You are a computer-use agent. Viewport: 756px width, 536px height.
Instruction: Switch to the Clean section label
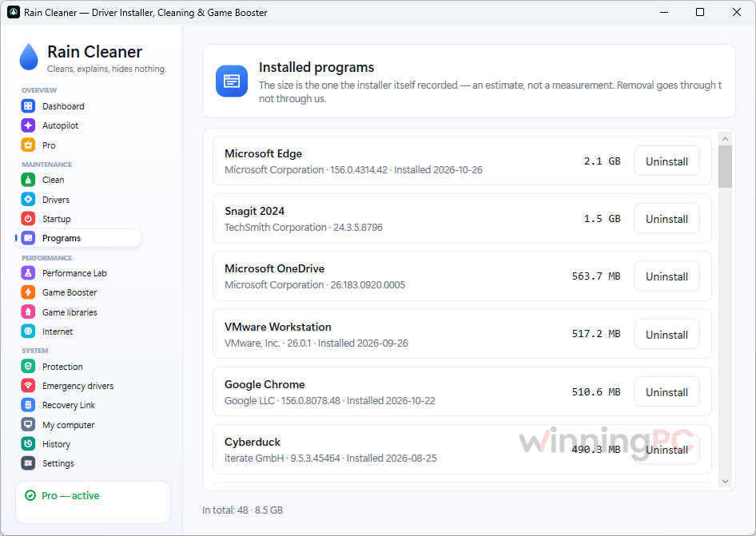[53, 180]
